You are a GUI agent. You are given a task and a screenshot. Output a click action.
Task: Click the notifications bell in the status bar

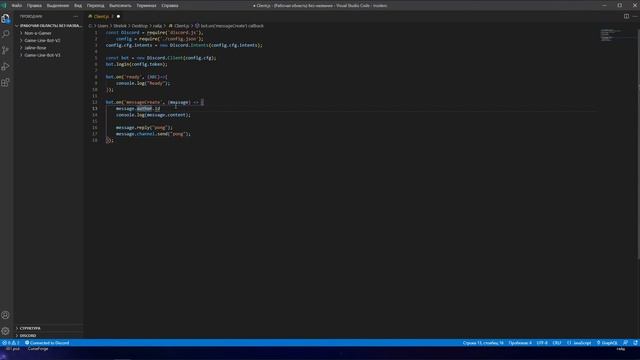635,343
